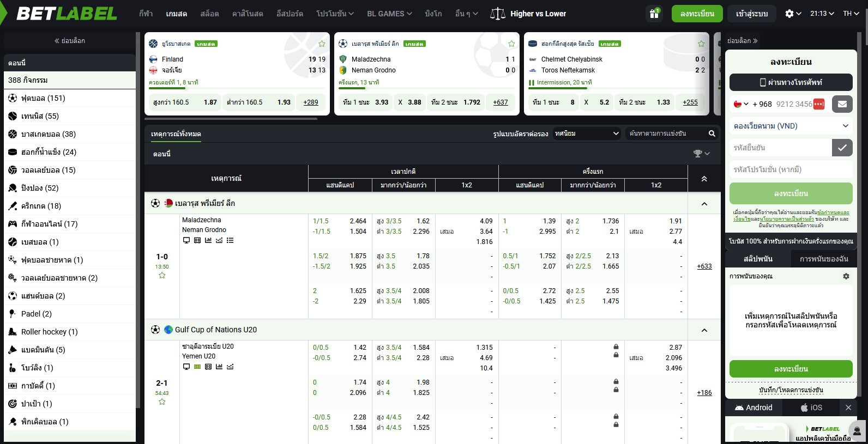
Task: Select the Android app tab
Action: pos(754,407)
